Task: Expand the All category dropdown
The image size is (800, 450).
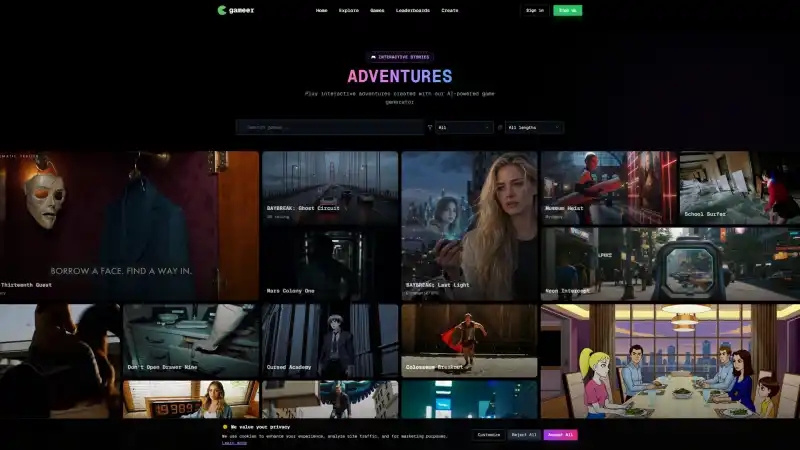Action: pyautogui.click(x=464, y=128)
